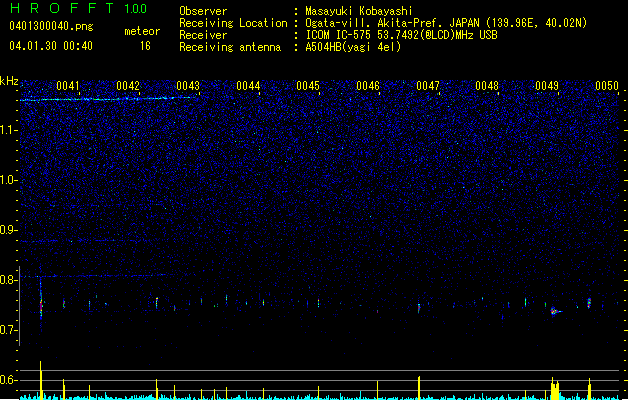Select the observer name Masayuki Kobayashi
Screen dimensions: 629x400
point(359,11)
